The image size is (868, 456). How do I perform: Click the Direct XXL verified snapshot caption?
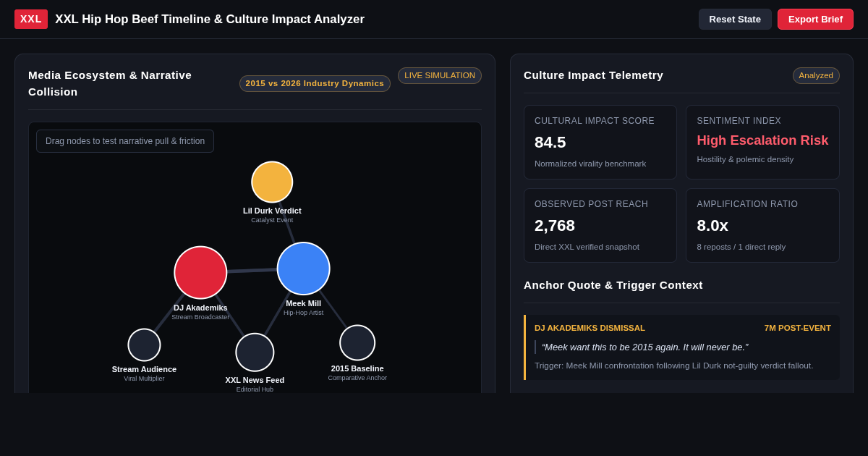[587, 247]
